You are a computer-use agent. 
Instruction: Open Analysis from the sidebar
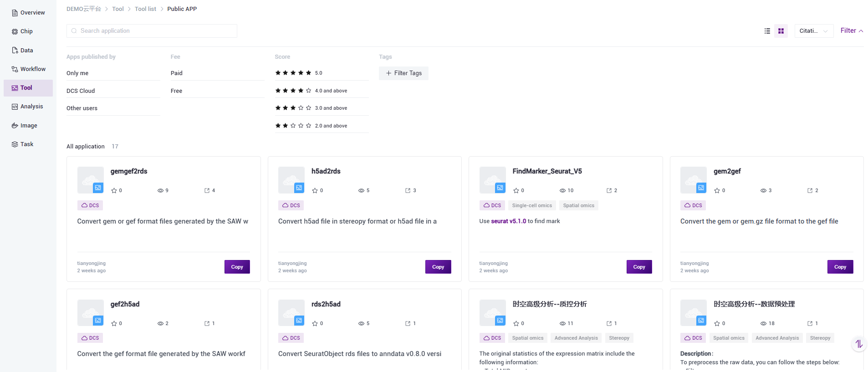click(28, 107)
